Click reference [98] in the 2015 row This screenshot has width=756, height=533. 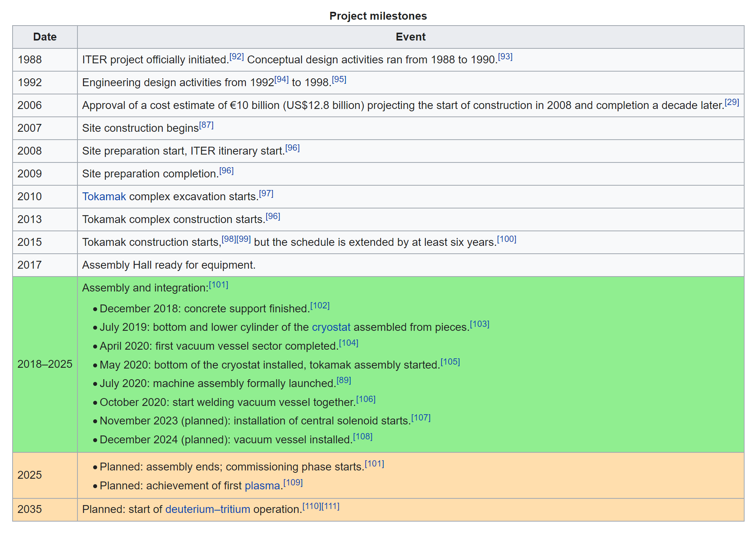pyautogui.click(x=229, y=239)
